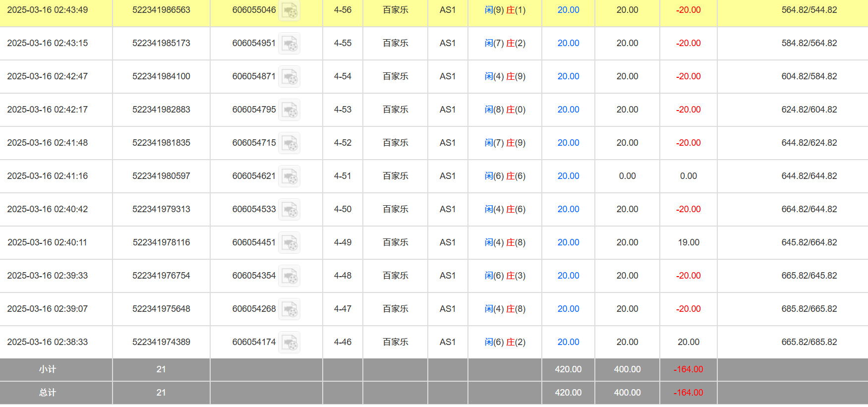Image resolution: width=868 pixels, height=407 pixels.
Task: Open blue 20.00 bet link for round 4-46
Action: (568, 342)
